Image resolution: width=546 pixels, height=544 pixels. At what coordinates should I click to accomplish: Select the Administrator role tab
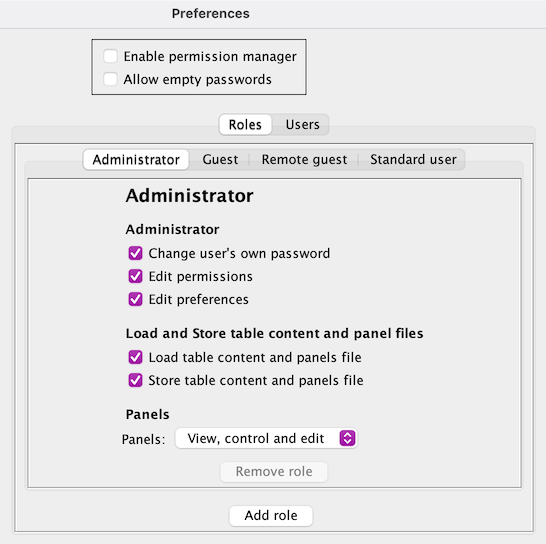click(136, 160)
